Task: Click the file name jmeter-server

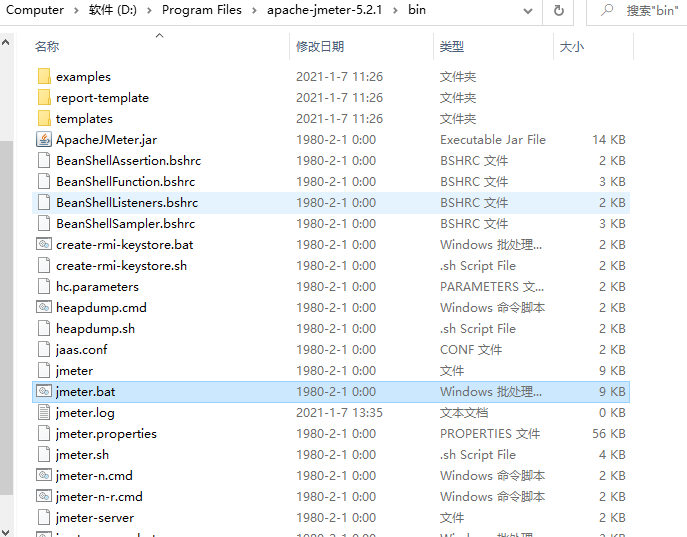Action: (95, 518)
